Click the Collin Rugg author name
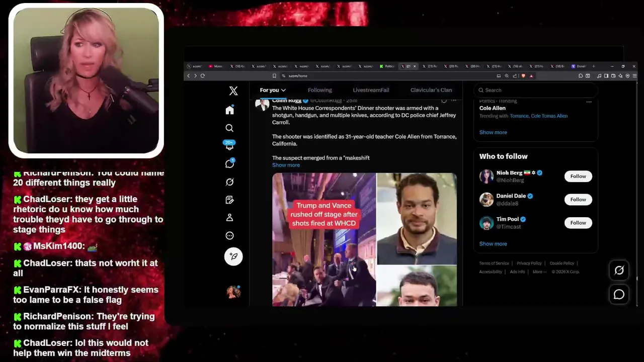Viewport: 644px width, 362px height. (x=287, y=101)
